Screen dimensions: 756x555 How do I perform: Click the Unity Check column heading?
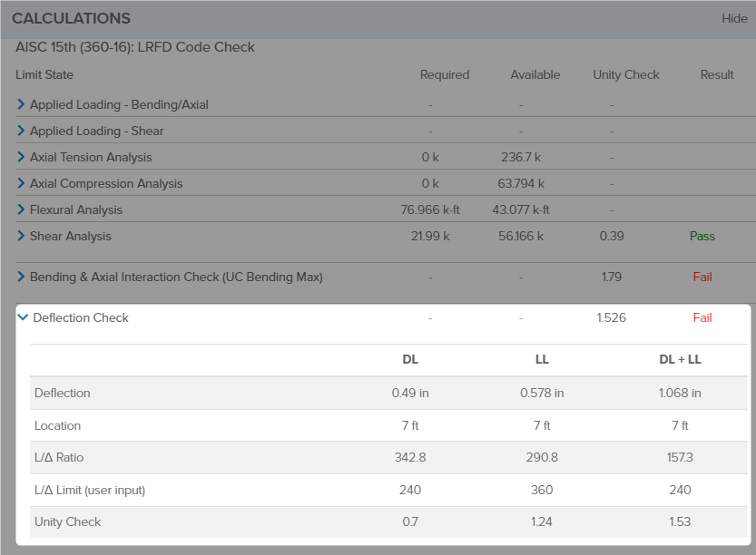(626, 74)
